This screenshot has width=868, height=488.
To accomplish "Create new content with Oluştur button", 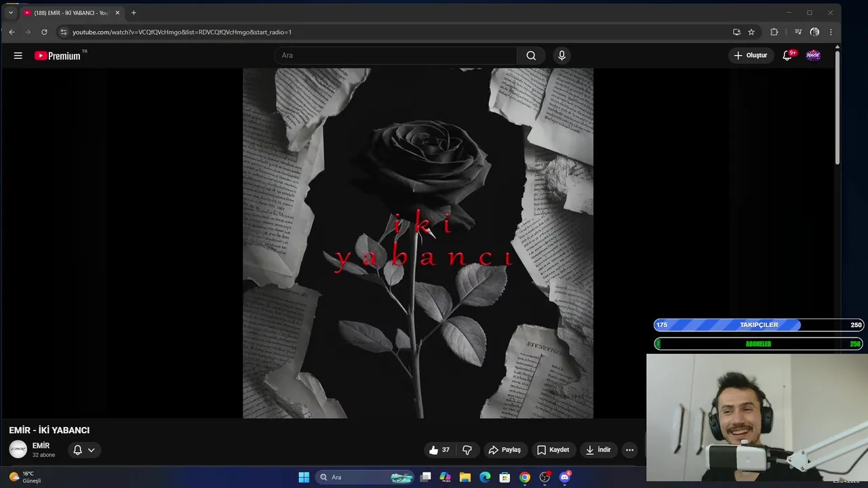I will 751,56.
